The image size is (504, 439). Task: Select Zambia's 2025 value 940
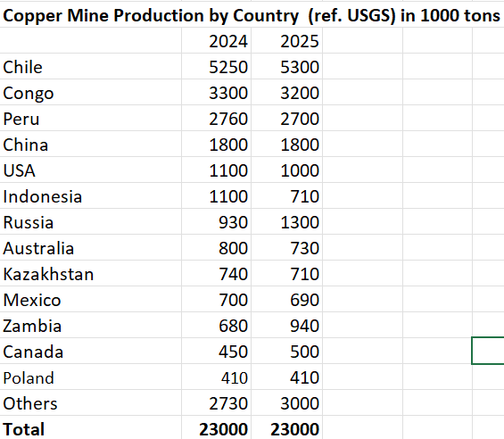coord(286,326)
